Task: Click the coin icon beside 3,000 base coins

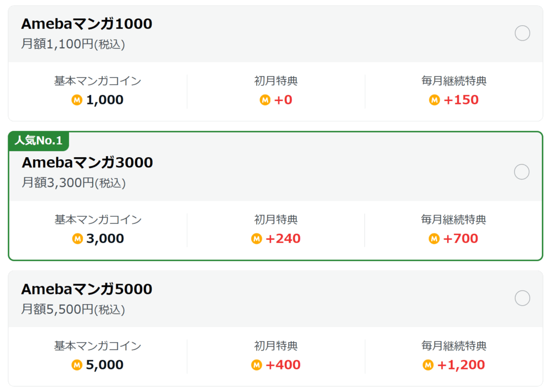Action: [x=77, y=239]
